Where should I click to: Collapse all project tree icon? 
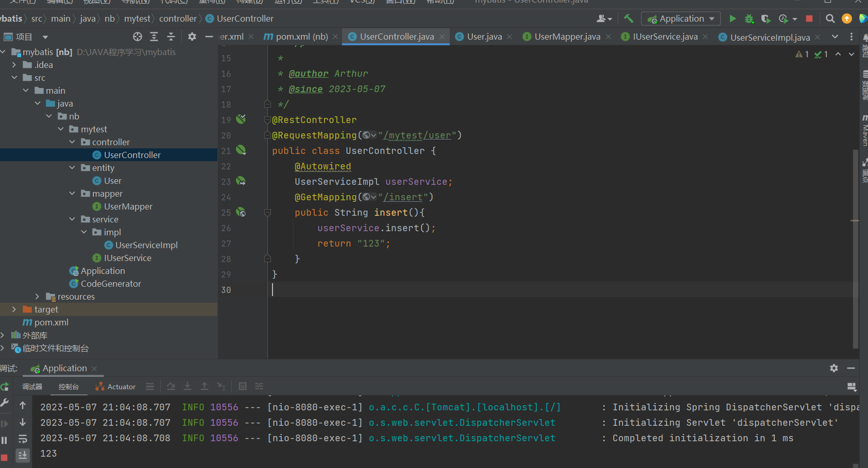[171, 37]
